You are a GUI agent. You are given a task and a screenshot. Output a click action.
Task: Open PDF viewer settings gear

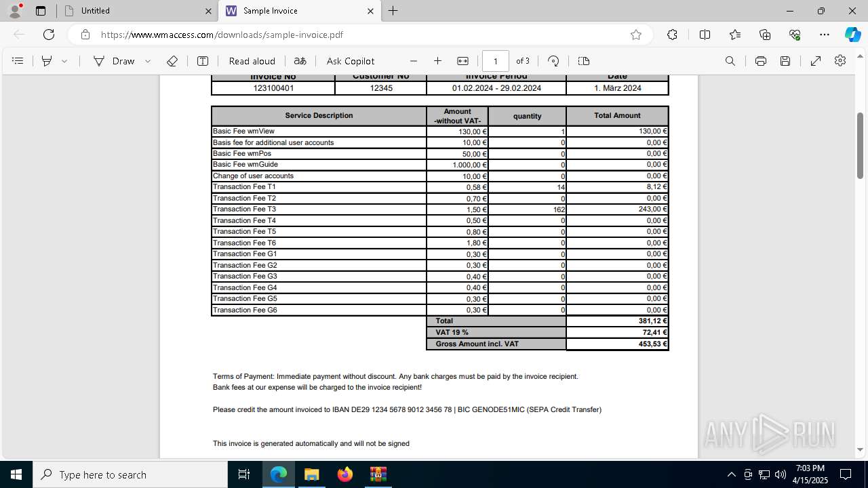click(x=840, y=61)
